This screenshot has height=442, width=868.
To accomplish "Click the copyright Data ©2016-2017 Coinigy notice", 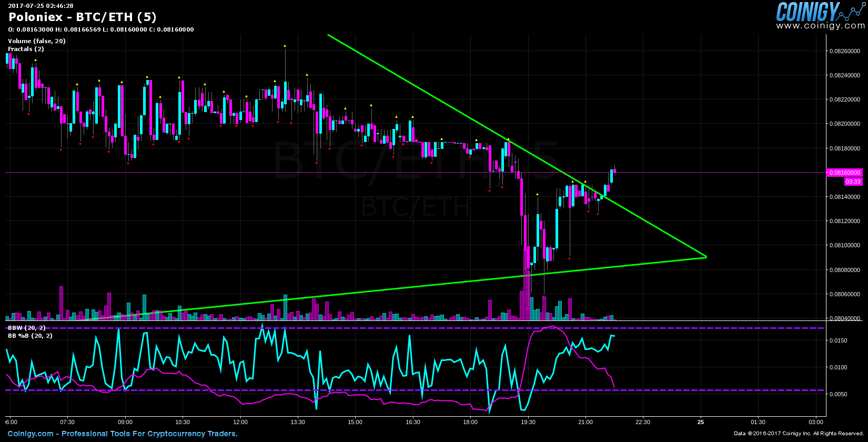I will [x=799, y=434].
